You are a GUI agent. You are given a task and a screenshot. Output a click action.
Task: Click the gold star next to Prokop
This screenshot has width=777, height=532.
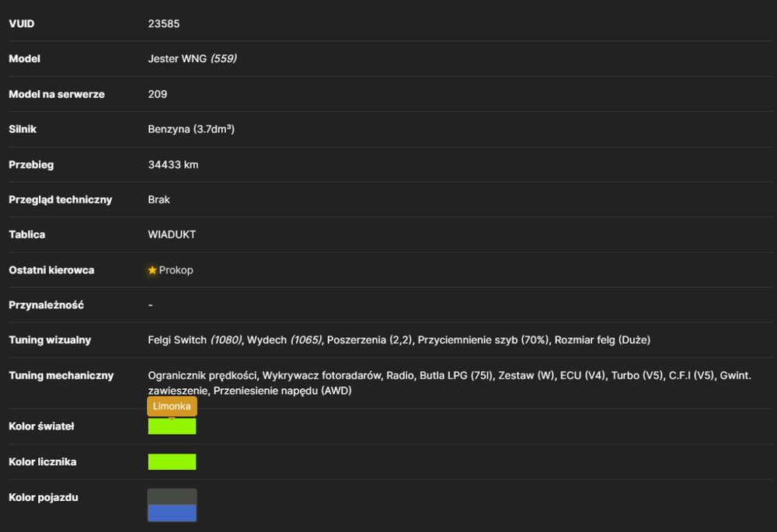[x=152, y=270]
